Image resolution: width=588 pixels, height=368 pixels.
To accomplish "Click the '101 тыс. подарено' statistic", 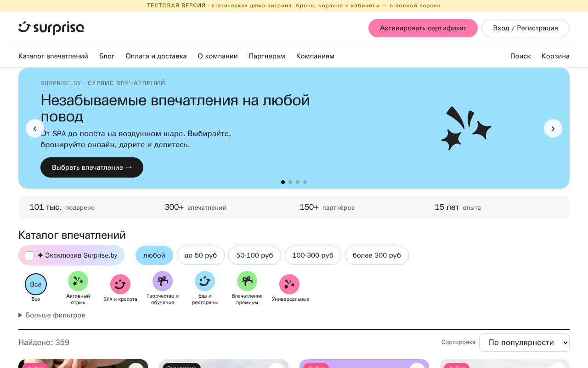I will [x=62, y=207].
